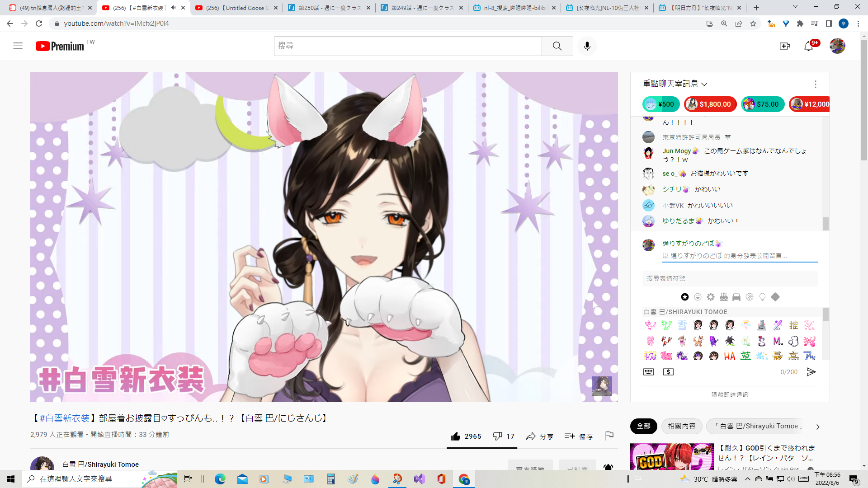The image size is (868, 488).
Task: Insert the Shiba dog custom emoji
Action: [698, 341]
